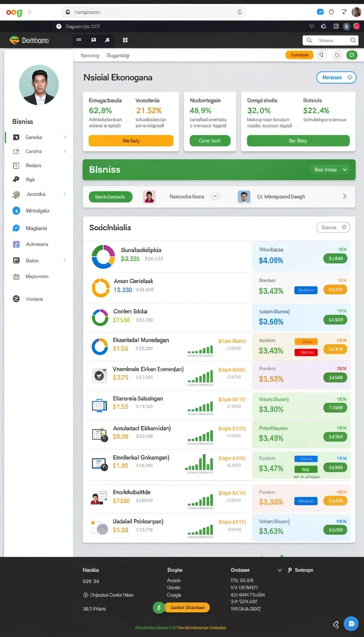364x637 pixels.
Task: Click the blue chat bubble icon at bottom right
Action: [351, 624]
